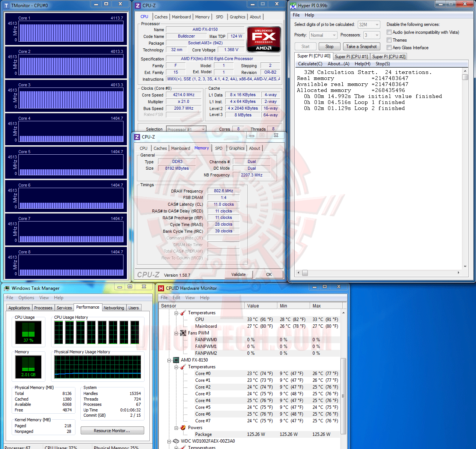Viewport: 476px width, 449px height.
Task: Click the Stop button in Hyper PI
Action: (330, 47)
